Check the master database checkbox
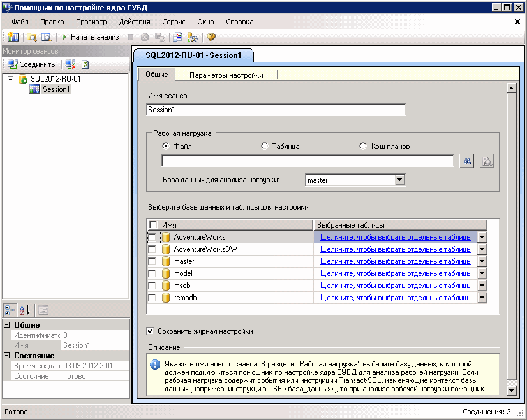527x420 pixels. click(x=152, y=261)
